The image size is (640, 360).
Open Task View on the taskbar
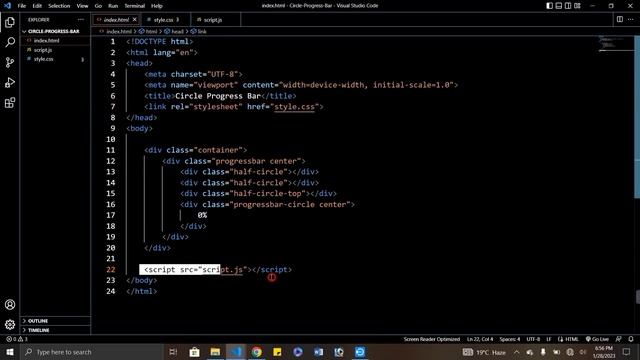pos(173,352)
